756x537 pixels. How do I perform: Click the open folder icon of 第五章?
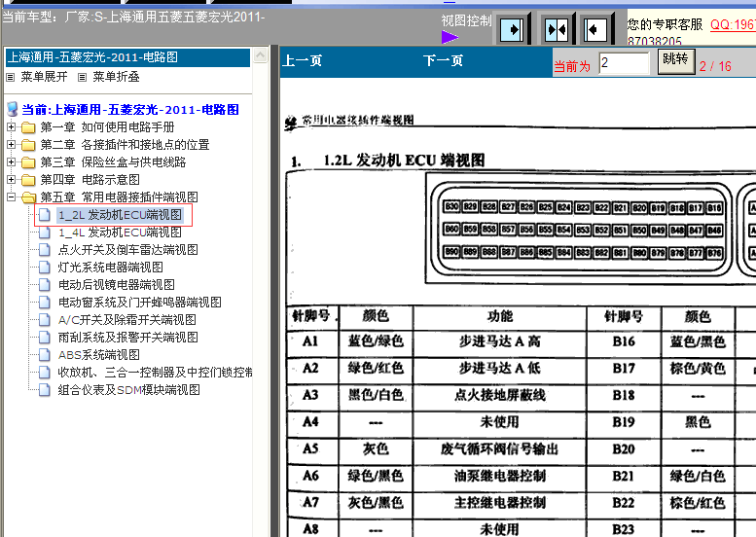click(x=29, y=197)
